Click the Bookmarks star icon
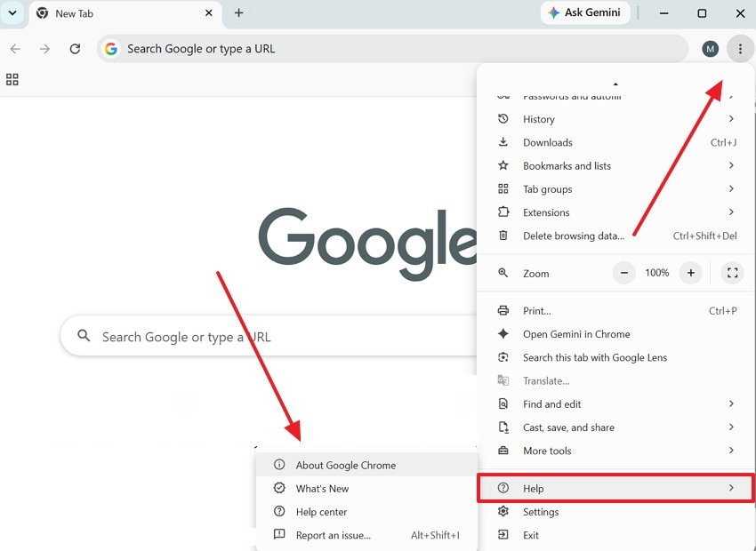The image size is (756, 551). point(503,165)
